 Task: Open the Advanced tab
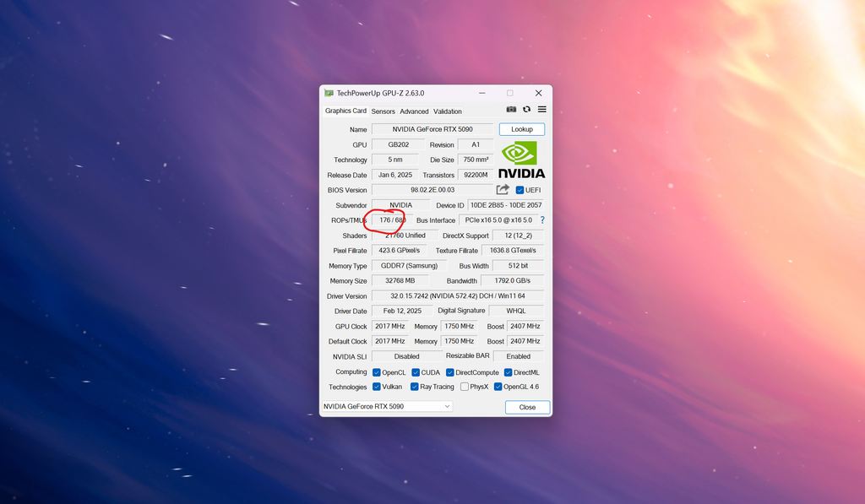tap(414, 111)
